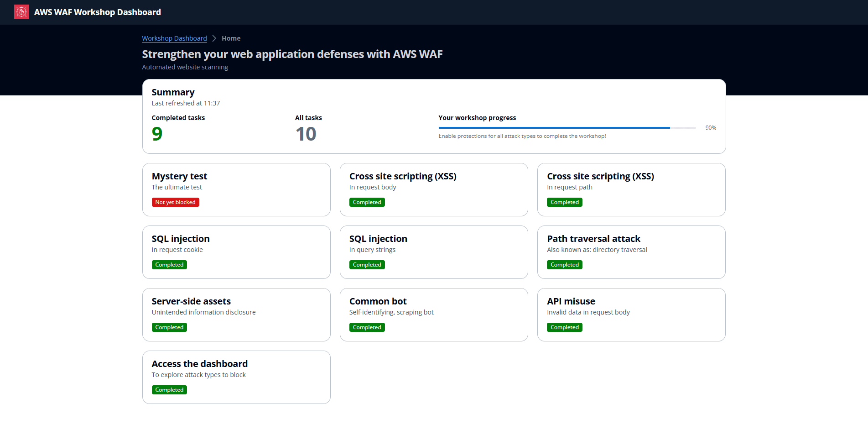Click Completed badge under XSS request path
Image resolution: width=868 pixels, height=430 pixels.
(x=565, y=202)
